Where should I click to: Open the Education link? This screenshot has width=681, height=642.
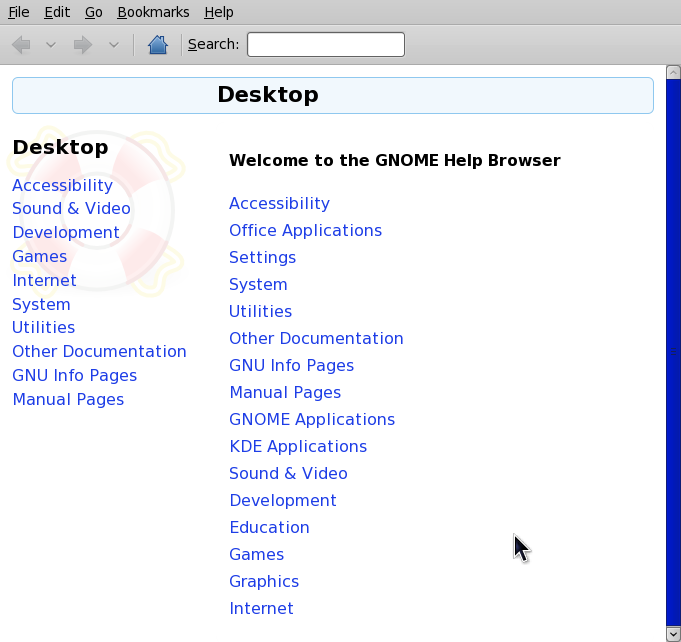pos(270,527)
